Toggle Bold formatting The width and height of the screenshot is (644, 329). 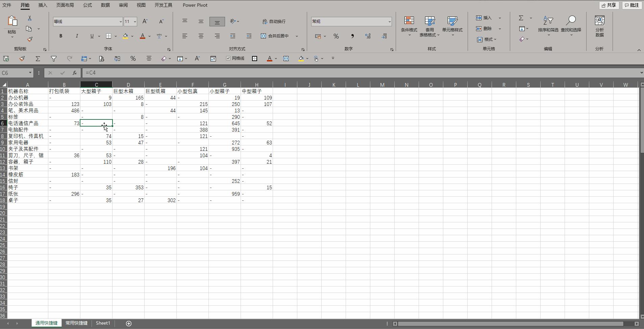tap(61, 36)
